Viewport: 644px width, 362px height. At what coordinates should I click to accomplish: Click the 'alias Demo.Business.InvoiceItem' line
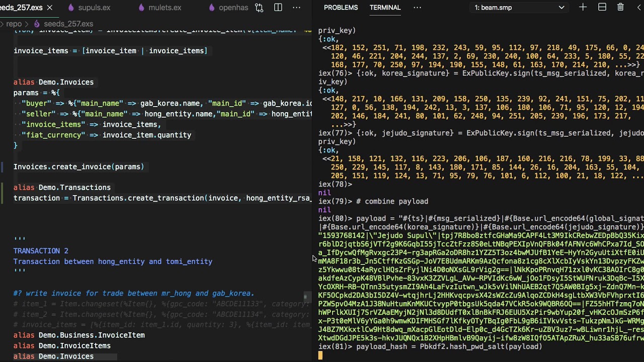pyautogui.click(x=79, y=335)
